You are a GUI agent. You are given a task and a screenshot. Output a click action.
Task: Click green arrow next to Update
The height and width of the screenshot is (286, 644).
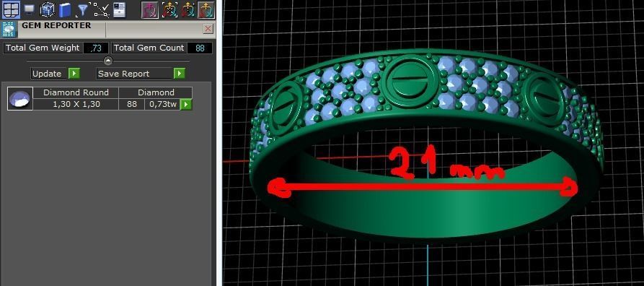click(x=74, y=74)
